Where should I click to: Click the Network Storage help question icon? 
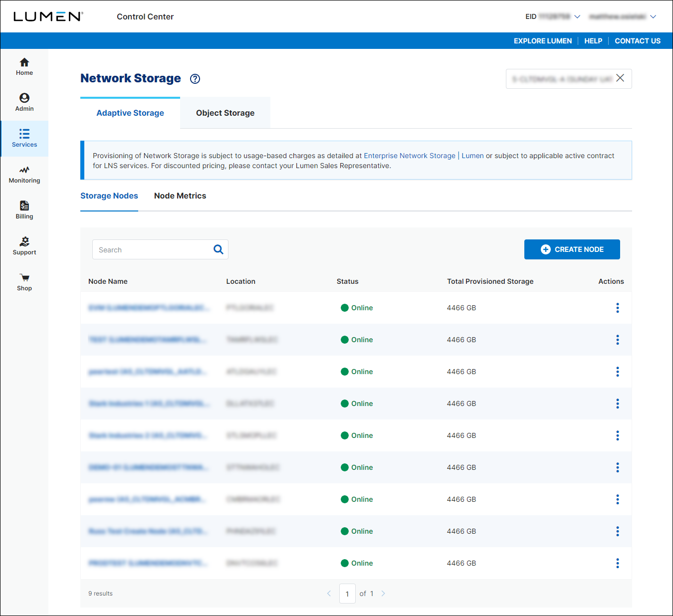coord(195,79)
